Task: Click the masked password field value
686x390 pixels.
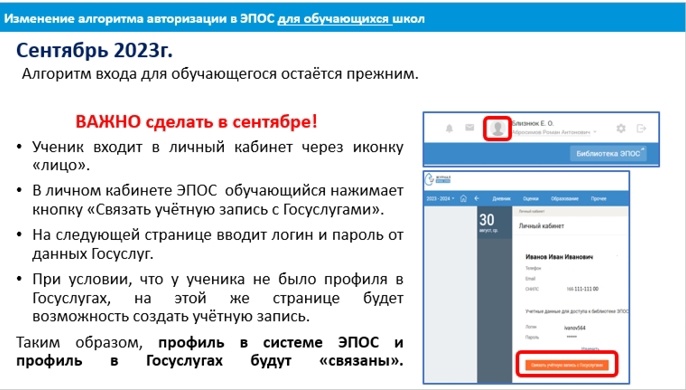Action: [572, 337]
